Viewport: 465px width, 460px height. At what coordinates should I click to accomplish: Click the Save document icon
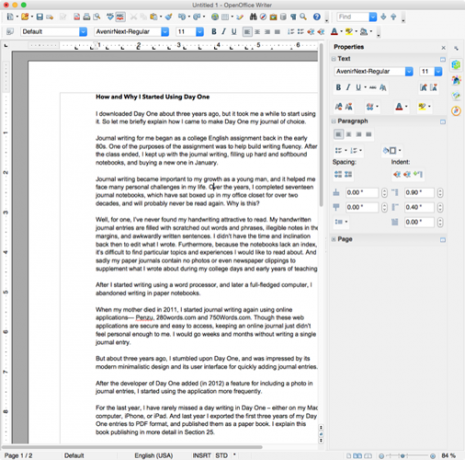coord(40,17)
